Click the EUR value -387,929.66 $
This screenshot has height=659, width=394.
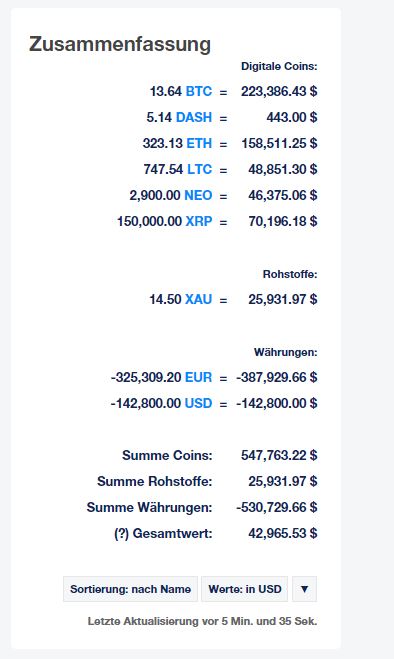pos(277,377)
